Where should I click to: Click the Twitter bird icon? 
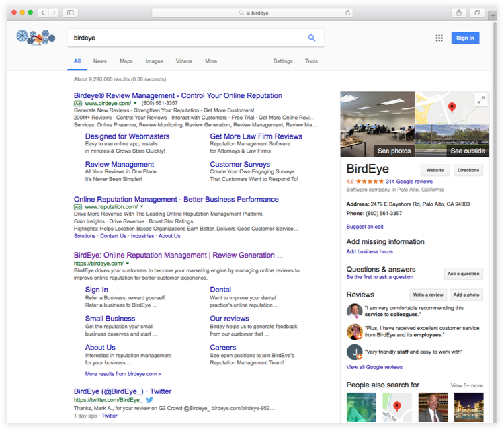coord(149,400)
